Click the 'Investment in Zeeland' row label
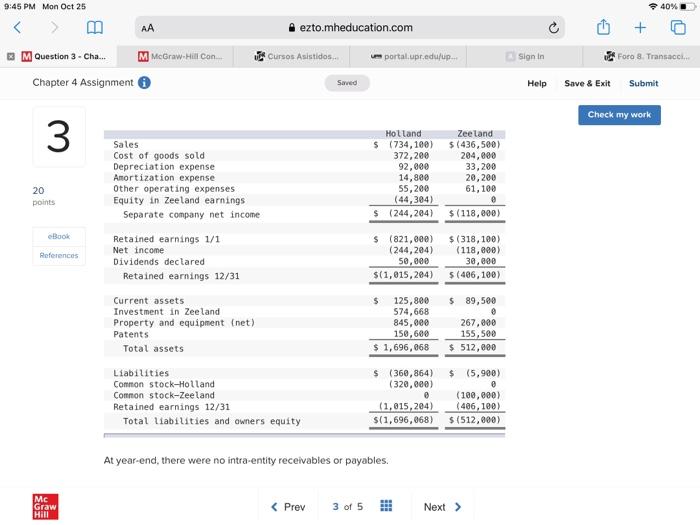The image size is (700, 525). tap(167, 312)
